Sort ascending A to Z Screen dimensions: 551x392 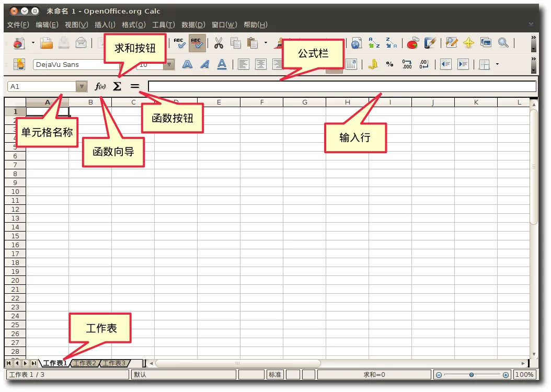point(374,43)
